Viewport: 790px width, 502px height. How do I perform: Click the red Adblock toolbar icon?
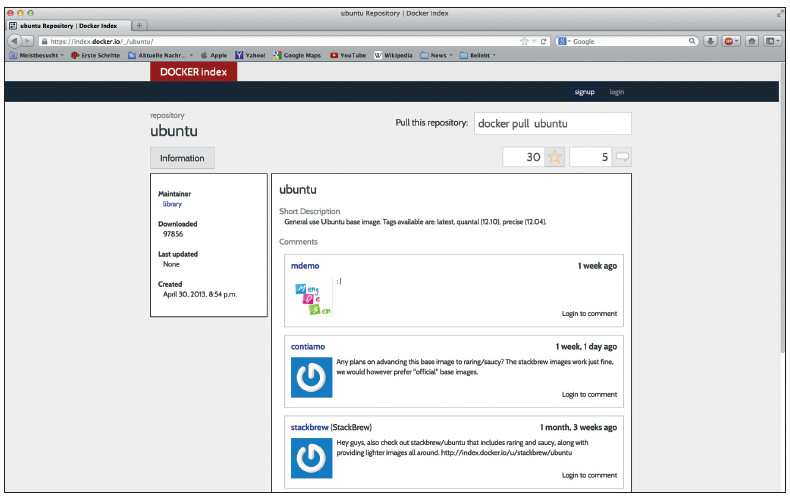click(x=731, y=41)
